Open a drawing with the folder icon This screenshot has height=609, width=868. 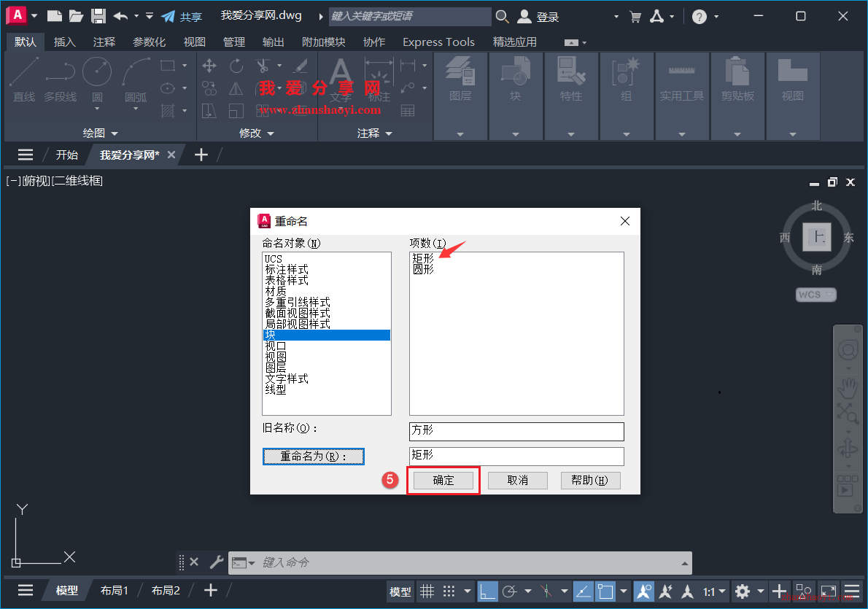point(77,16)
